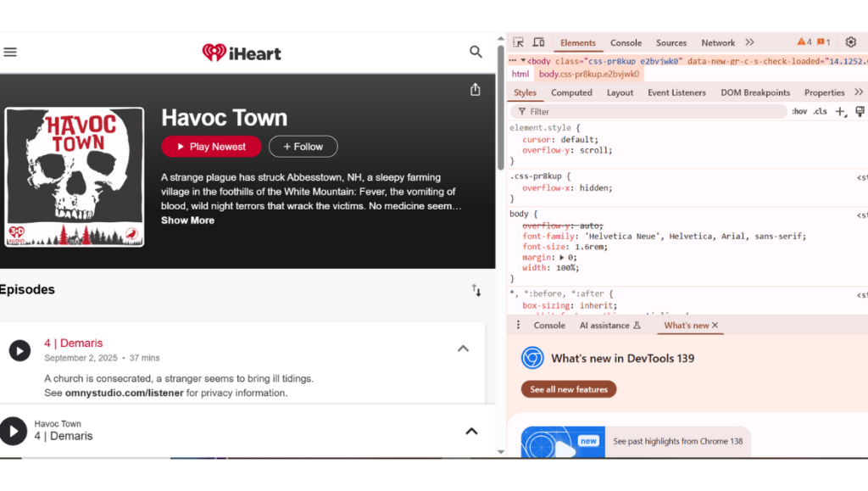Image resolution: width=868 pixels, height=491 pixels.
Task: Open the iHeart search icon
Action: [x=476, y=52]
